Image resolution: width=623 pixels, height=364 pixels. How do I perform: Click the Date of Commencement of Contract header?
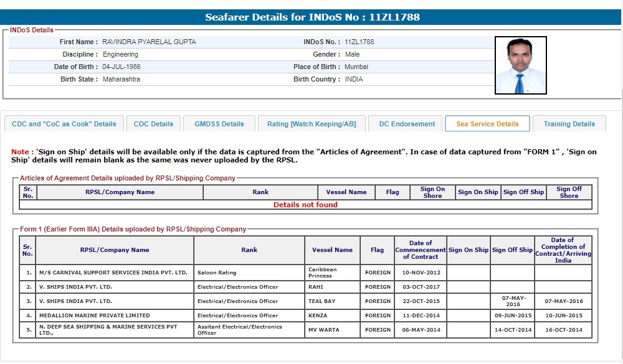click(421, 250)
